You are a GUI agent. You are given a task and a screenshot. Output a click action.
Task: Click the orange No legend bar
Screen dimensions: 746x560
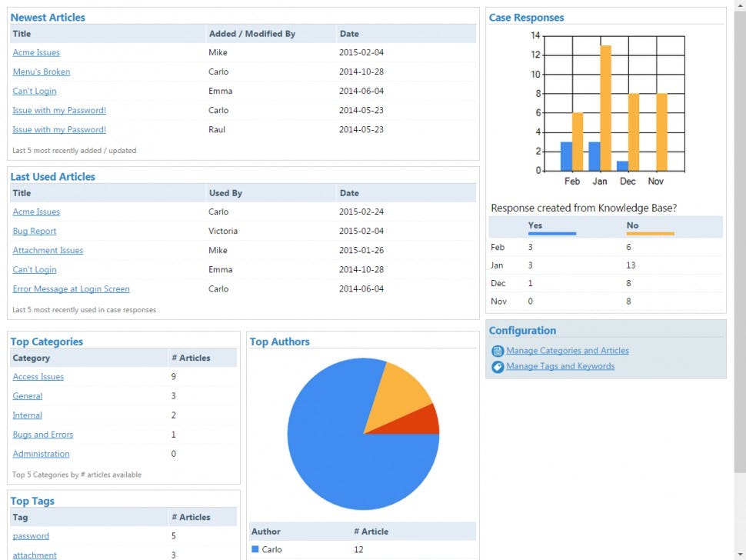click(650, 234)
